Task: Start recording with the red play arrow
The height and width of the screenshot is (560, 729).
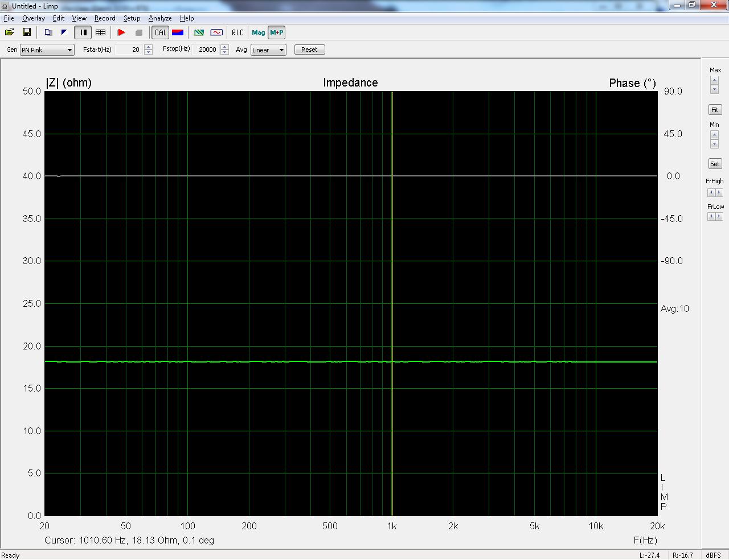Action: (x=121, y=32)
